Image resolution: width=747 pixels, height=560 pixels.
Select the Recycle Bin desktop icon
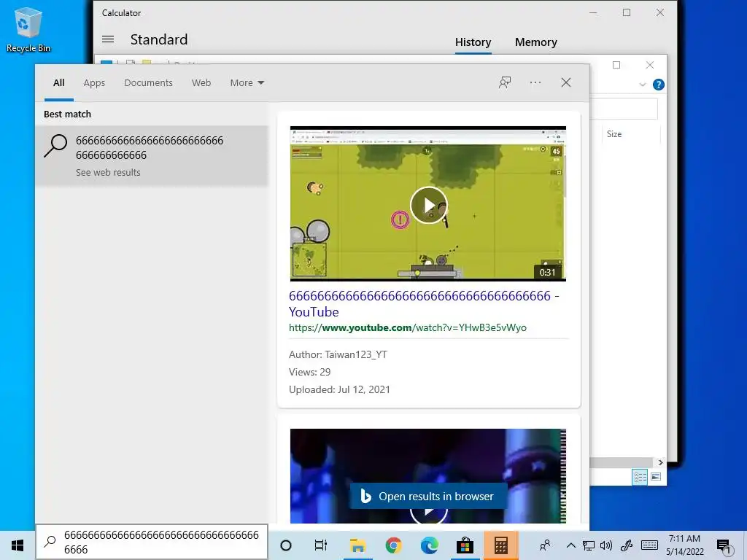click(x=28, y=29)
